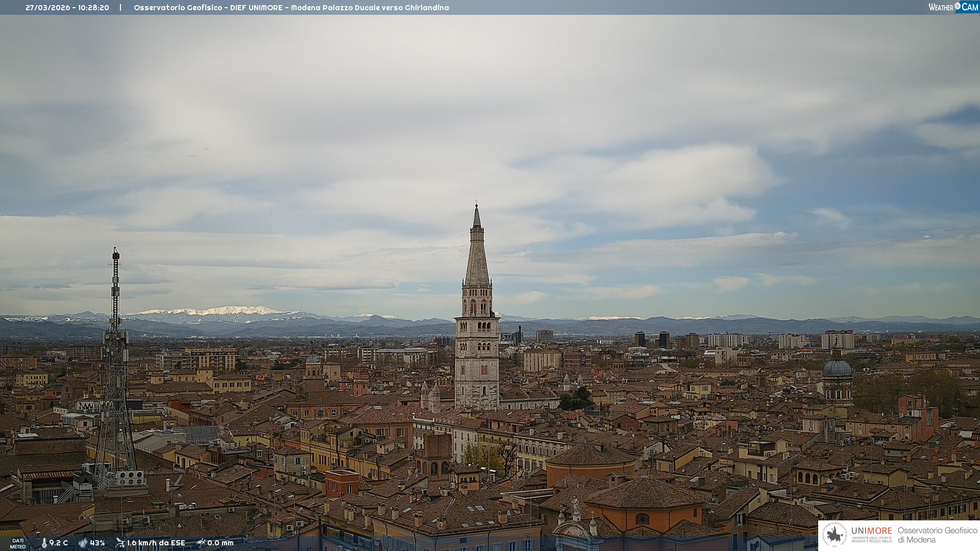Click the 9.2 C temperature reading
This screenshot has height=551, width=980.
tap(58, 543)
